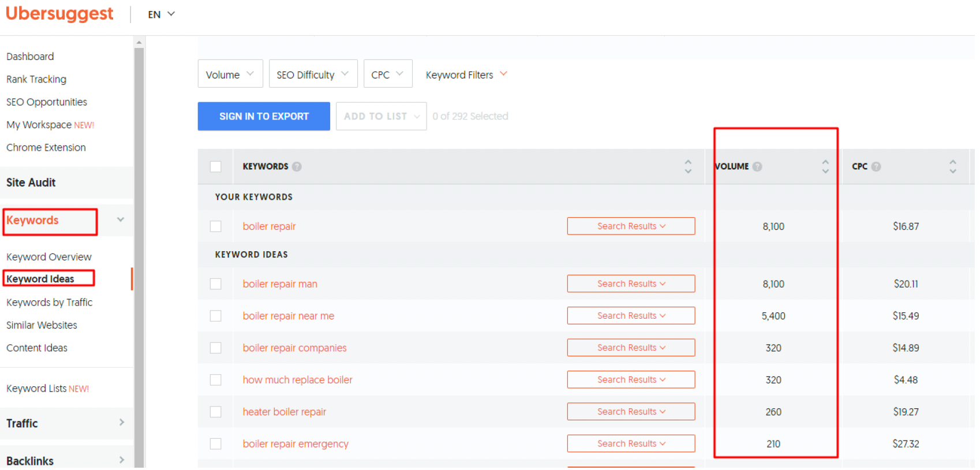This screenshot has height=470, width=980.
Task: Click the sidebar scroll-up arrow
Action: tap(139, 42)
